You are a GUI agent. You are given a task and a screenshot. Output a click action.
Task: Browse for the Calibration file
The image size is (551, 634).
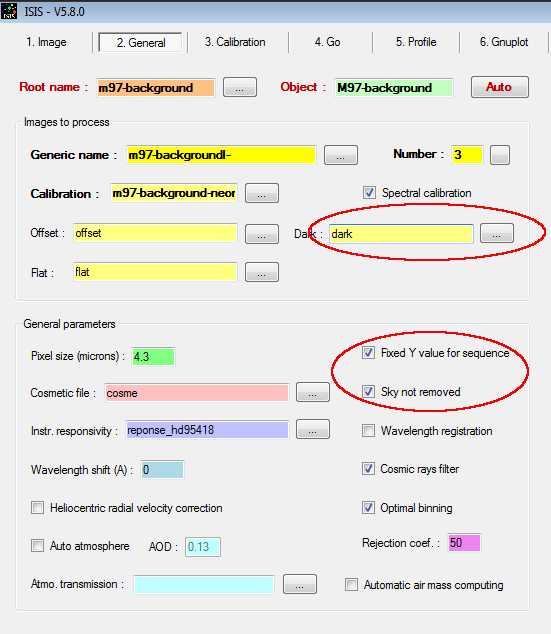[262, 193]
